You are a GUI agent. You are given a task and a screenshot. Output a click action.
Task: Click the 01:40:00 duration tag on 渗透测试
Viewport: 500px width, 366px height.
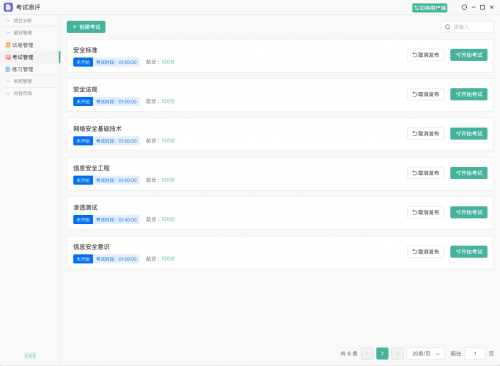pos(117,219)
